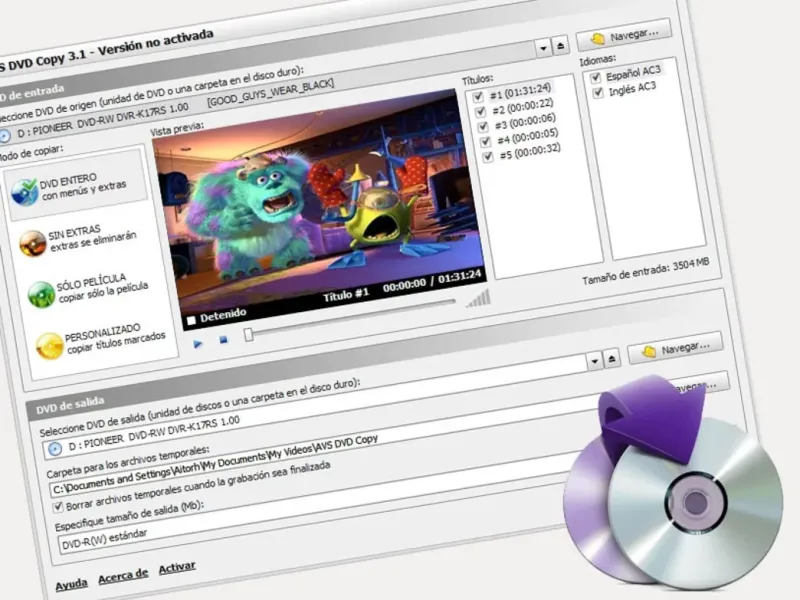Toggle title #3 (00:00:06) checkbox
800x600 pixels.
pos(483,126)
